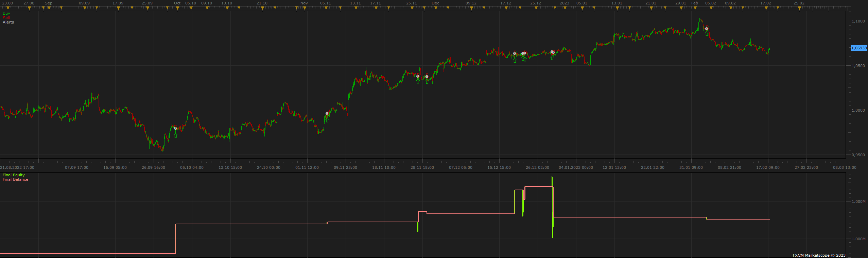Click the green Buy legend label
The width and height of the screenshot is (868, 258).
coord(6,13)
